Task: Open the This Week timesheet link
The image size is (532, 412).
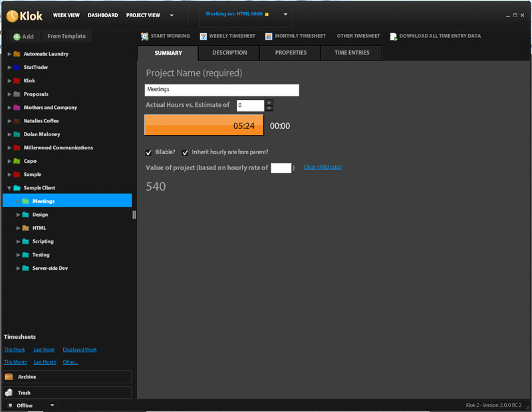Action: tap(15, 350)
